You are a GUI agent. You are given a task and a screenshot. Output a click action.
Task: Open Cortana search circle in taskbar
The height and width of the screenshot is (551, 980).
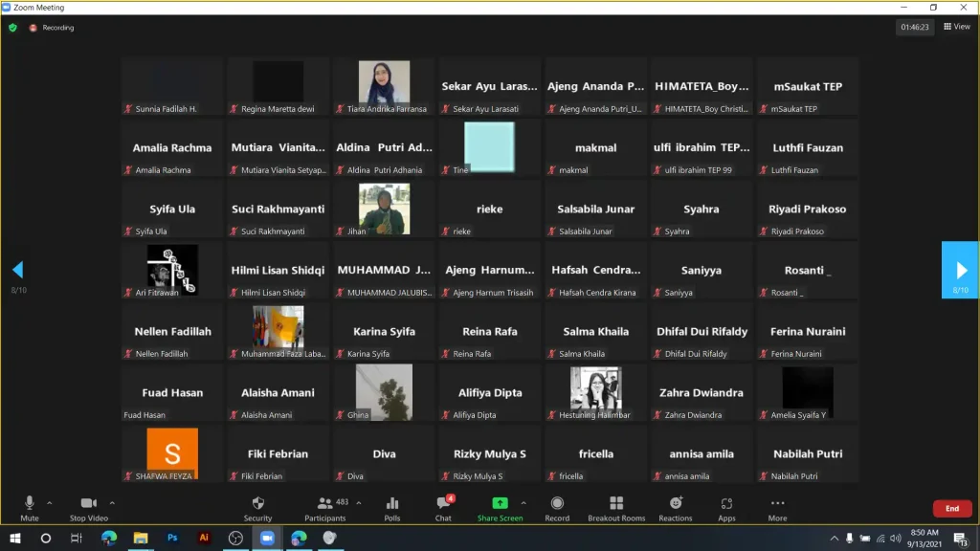[x=46, y=538]
